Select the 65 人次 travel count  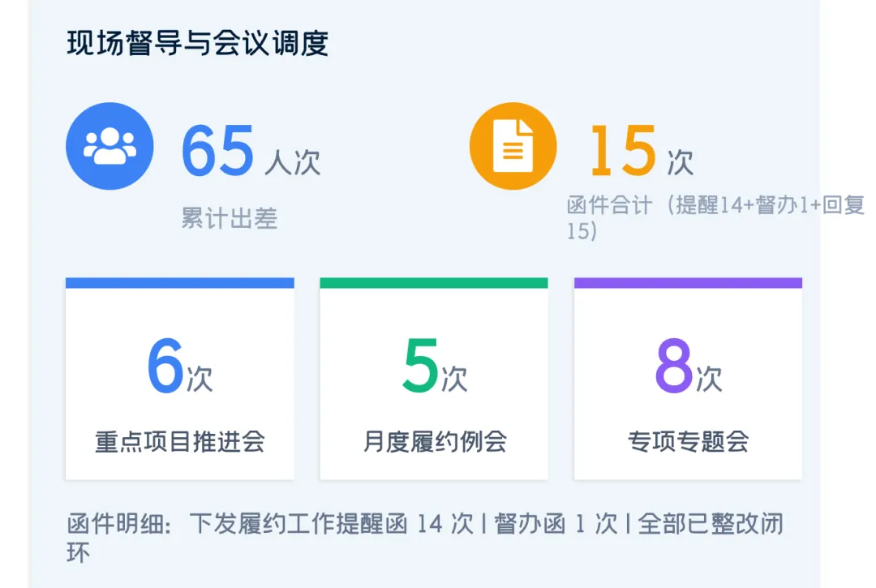click(x=251, y=151)
